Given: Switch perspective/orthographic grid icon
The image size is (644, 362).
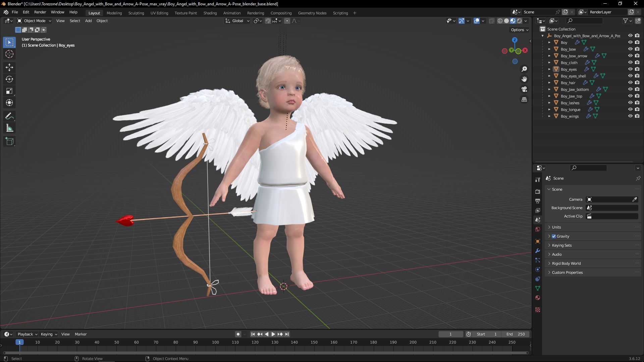Looking at the screenshot, I should point(524,100).
